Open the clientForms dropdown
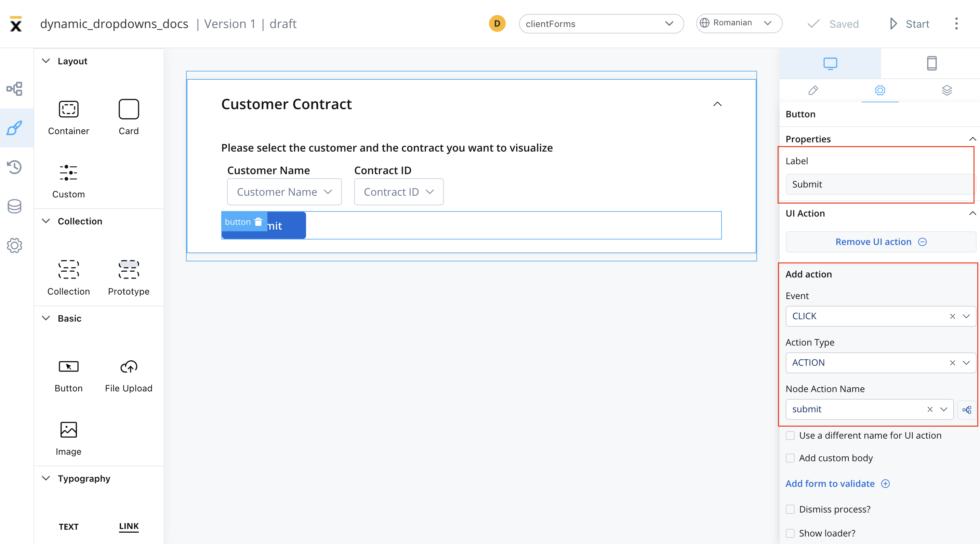 pyautogui.click(x=601, y=24)
